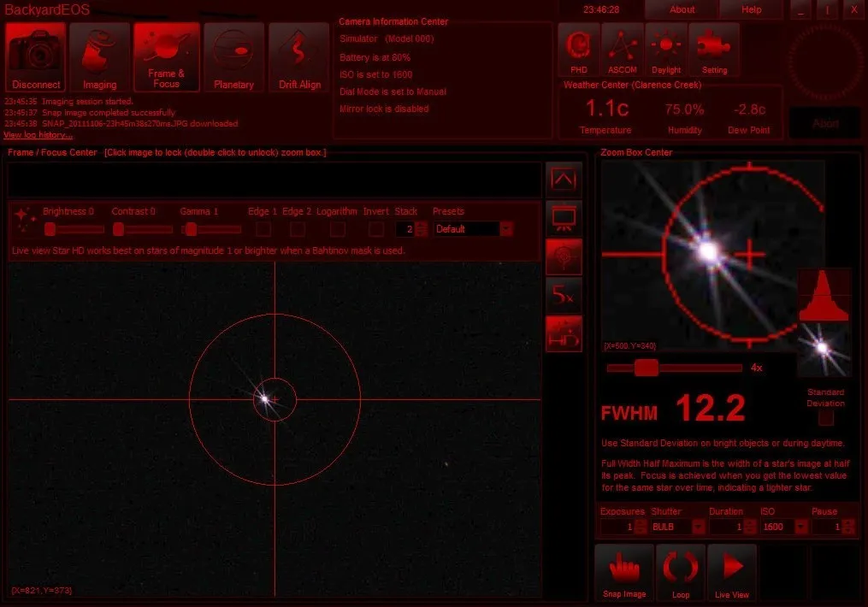Open the Imaging mode

pos(99,56)
